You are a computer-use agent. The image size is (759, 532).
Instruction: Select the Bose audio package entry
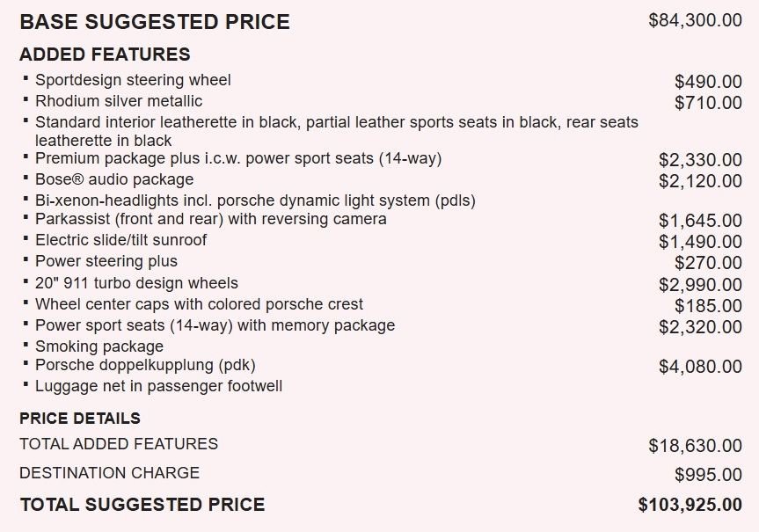point(114,179)
